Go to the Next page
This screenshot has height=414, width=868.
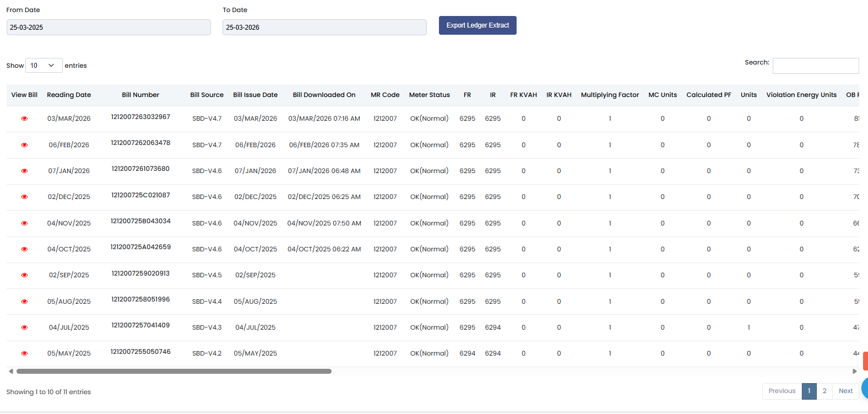pyautogui.click(x=845, y=391)
